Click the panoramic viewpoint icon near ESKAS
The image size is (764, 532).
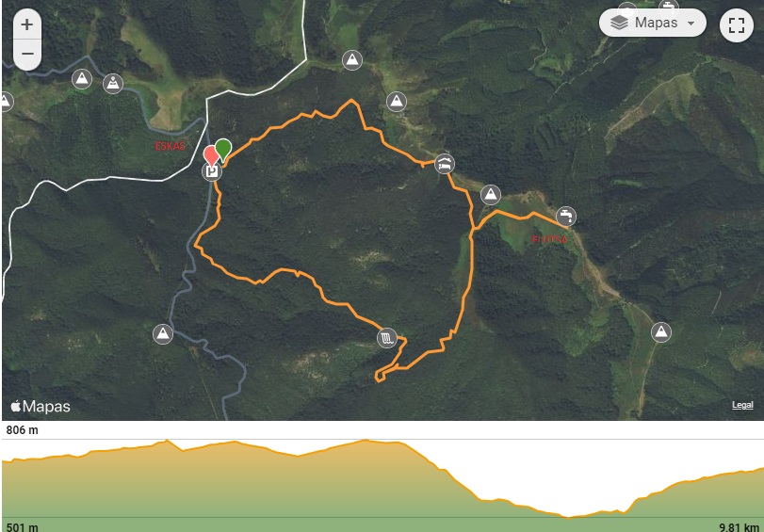(x=113, y=84)
